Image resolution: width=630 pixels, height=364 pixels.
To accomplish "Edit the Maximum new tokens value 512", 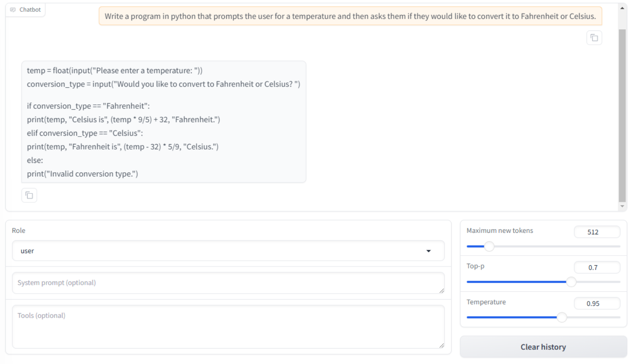I will [596, 232].
